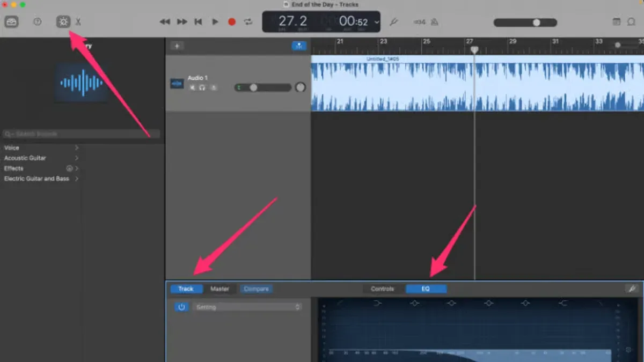
Task: Open the LCD display mode dropdown
Action: [x=377, y=22]
